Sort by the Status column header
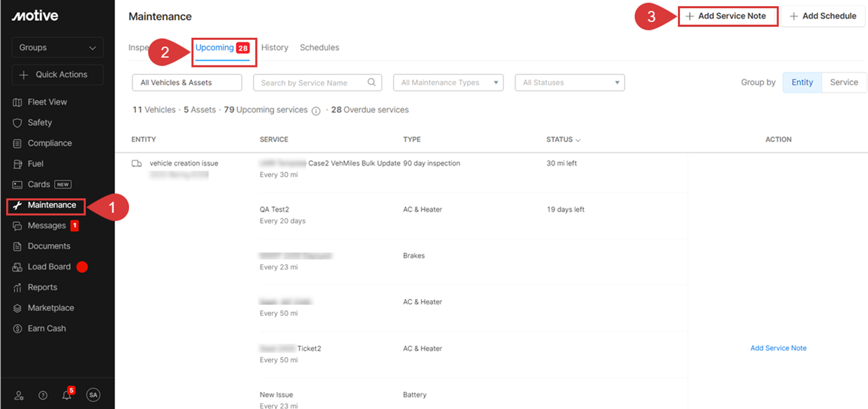 coord(563,139)
